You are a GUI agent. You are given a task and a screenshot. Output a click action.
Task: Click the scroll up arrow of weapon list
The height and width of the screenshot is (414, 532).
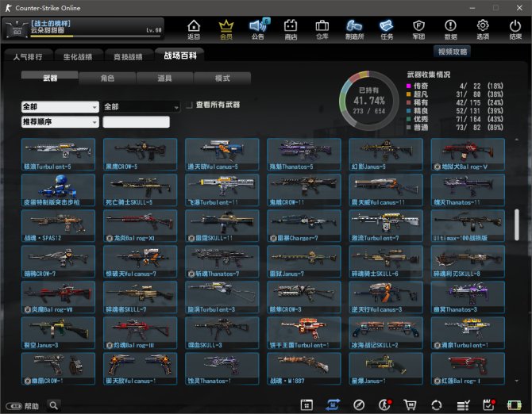(516, 140)
